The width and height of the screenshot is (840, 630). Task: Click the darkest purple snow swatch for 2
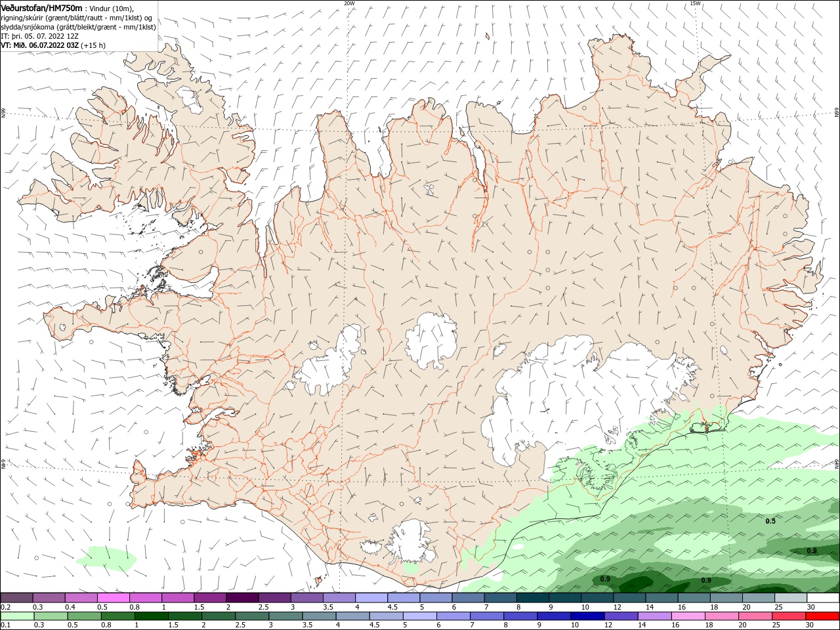tap(242, 598)
